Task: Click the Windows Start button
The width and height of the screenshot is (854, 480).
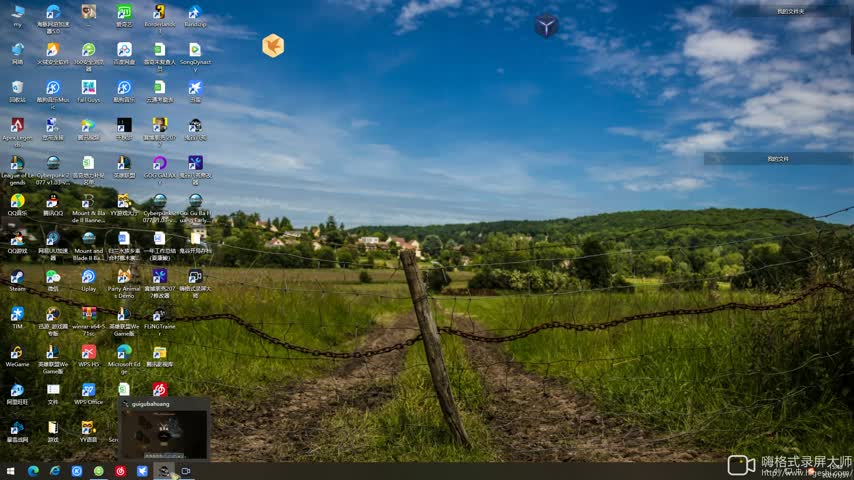Action: tap(11, 471)
